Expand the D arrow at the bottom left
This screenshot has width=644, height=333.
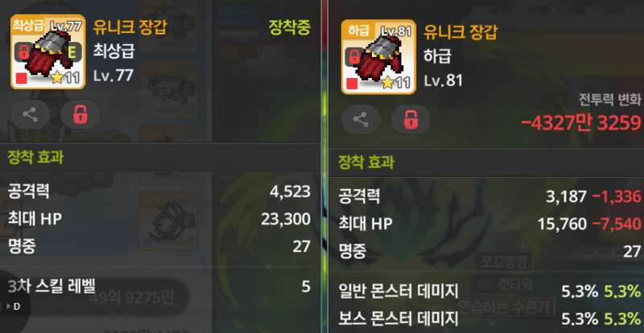pos(14,306)
